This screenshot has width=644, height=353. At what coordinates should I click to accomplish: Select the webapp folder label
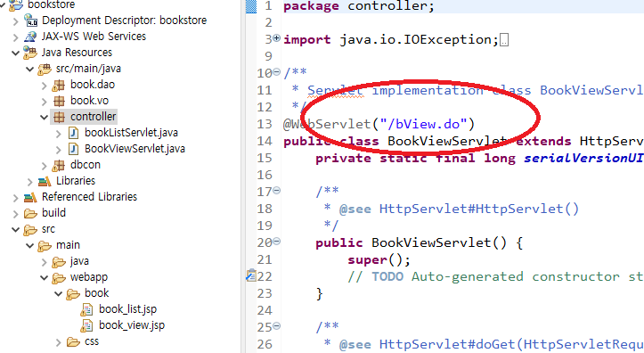pyautogui.click(x=89, y=277)
